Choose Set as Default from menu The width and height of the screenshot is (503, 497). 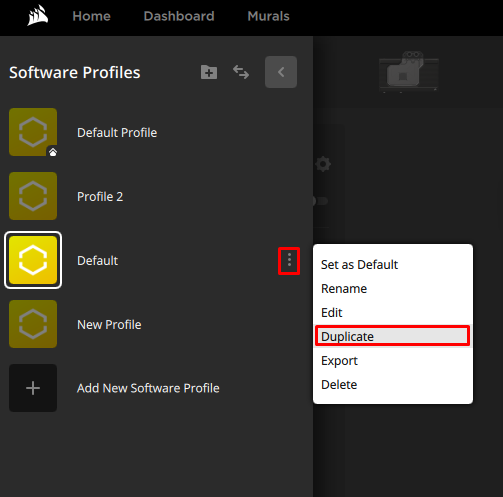point(393,265)
